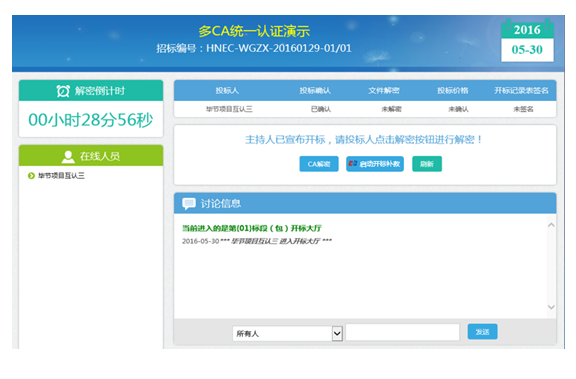576x379 pixels.
Task: Click the 文件解密 column header
Action: pyautogui.click(x=384, y=90)
